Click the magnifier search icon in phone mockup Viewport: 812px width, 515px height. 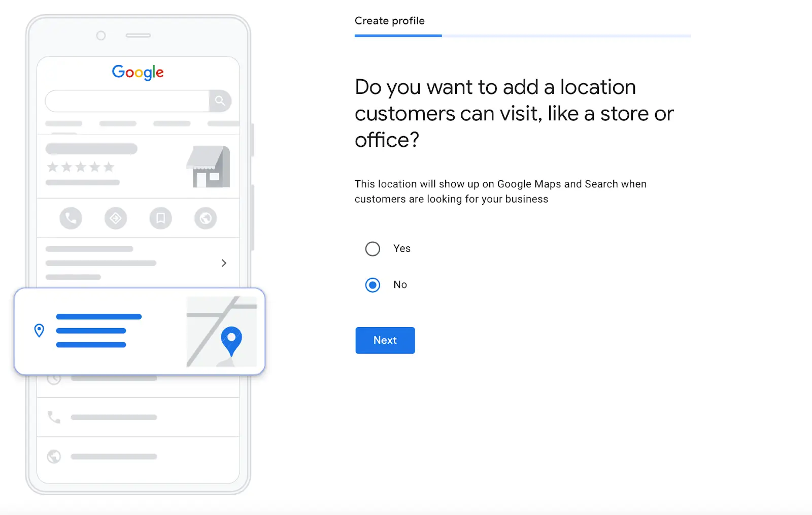[220, 101]
